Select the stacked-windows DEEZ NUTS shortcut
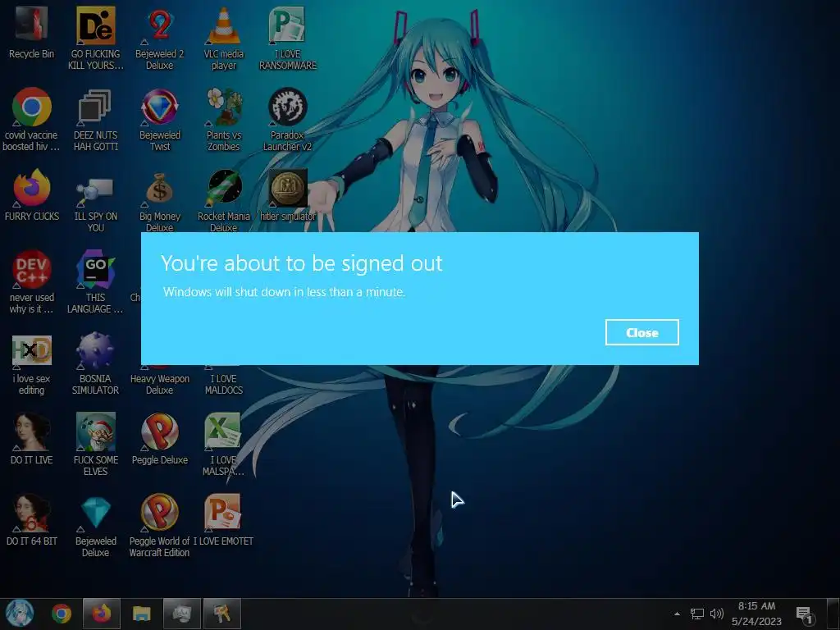The width and height of the screenshot is (840, 630). pos(95,107)
